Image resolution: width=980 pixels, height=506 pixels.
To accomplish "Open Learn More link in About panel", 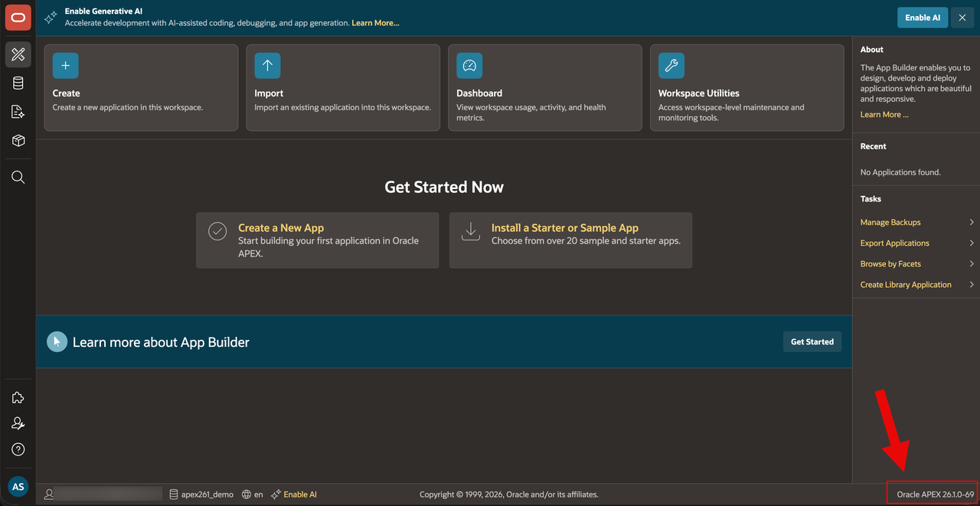I will point(884,115).
